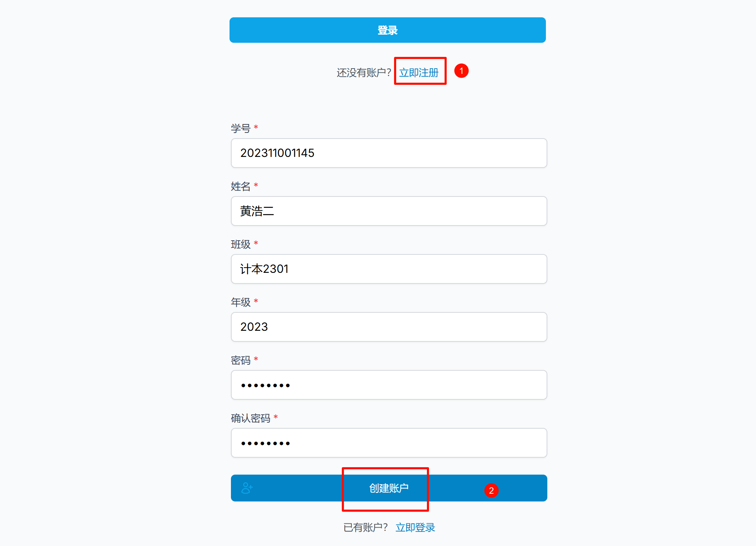Image resolution: width=756 pixels, height=546 pixels.
Task: Click the add-user icon on the create button
Action: point(247,488)
